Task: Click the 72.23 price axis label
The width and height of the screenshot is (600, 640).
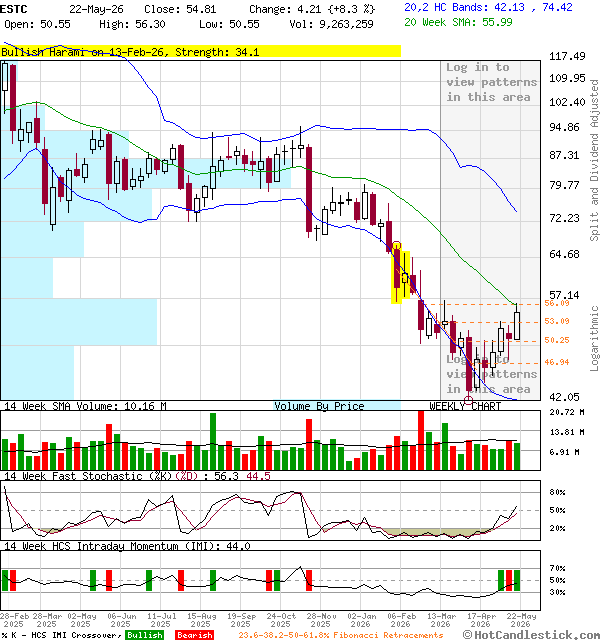Action: click(564, 218)
